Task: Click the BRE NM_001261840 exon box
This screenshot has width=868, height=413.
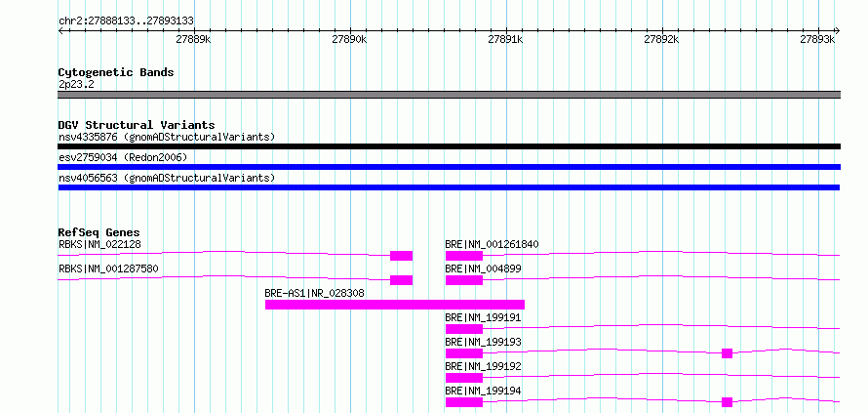Action: (x=464, y=256)
